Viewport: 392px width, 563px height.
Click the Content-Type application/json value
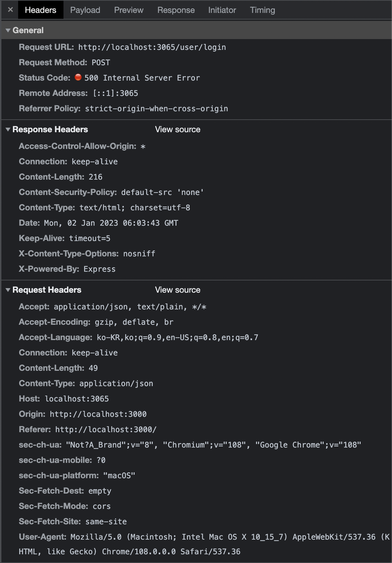click(116, 383)
